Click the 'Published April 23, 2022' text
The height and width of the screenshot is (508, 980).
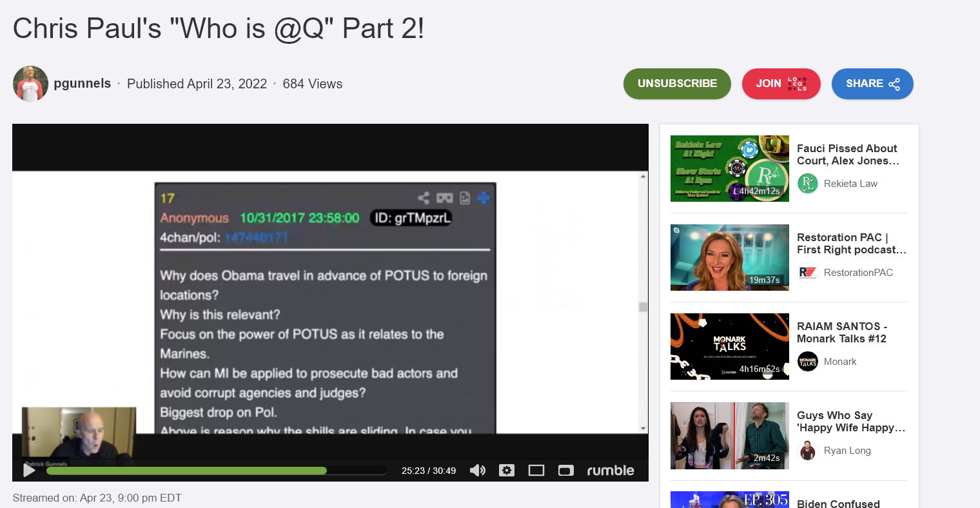coord(197,84)
